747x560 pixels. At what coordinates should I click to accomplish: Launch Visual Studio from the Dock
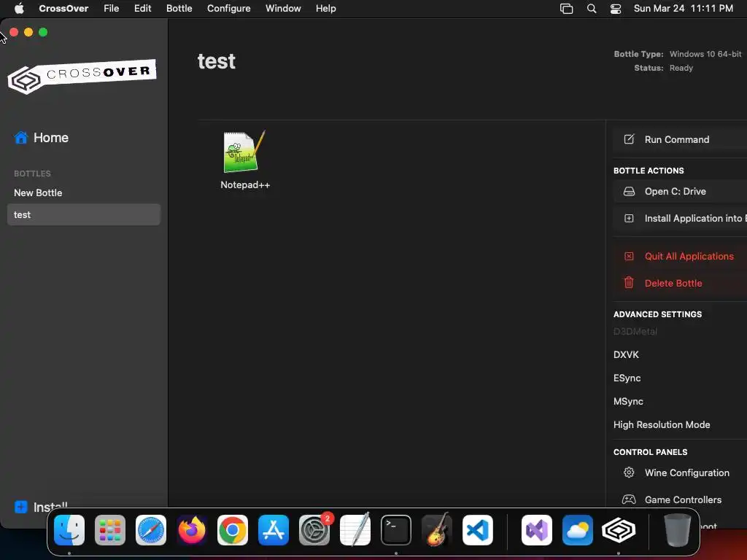(x=537, y=529)
